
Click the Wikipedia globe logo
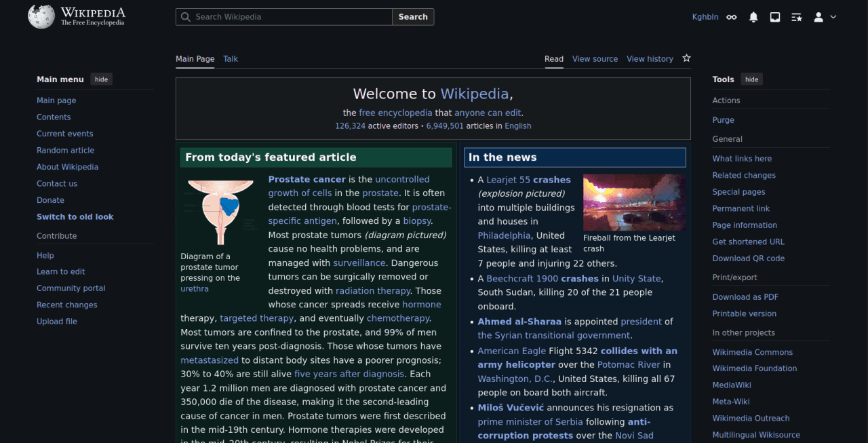(41, 16)
